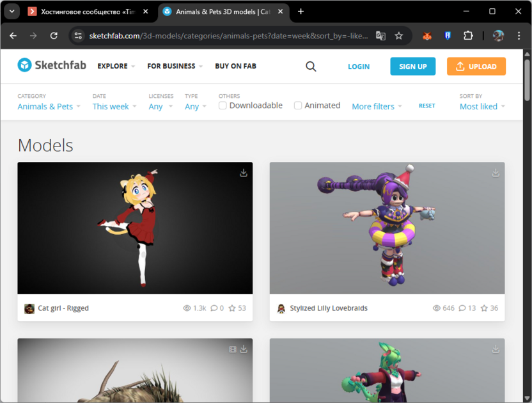Open the green-haired character model thumbnail
Viewport: 532px width, 403px height.
387,370
